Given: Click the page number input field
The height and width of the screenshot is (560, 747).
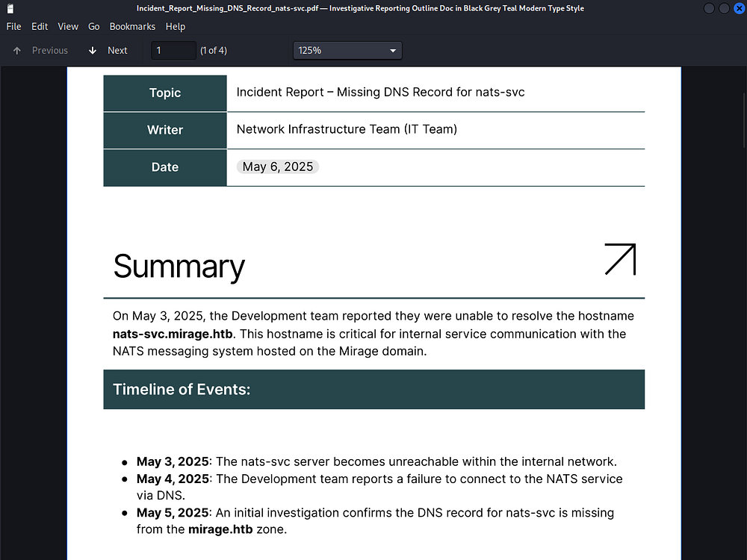Looking at the screenshot, I should click(173, 51).
